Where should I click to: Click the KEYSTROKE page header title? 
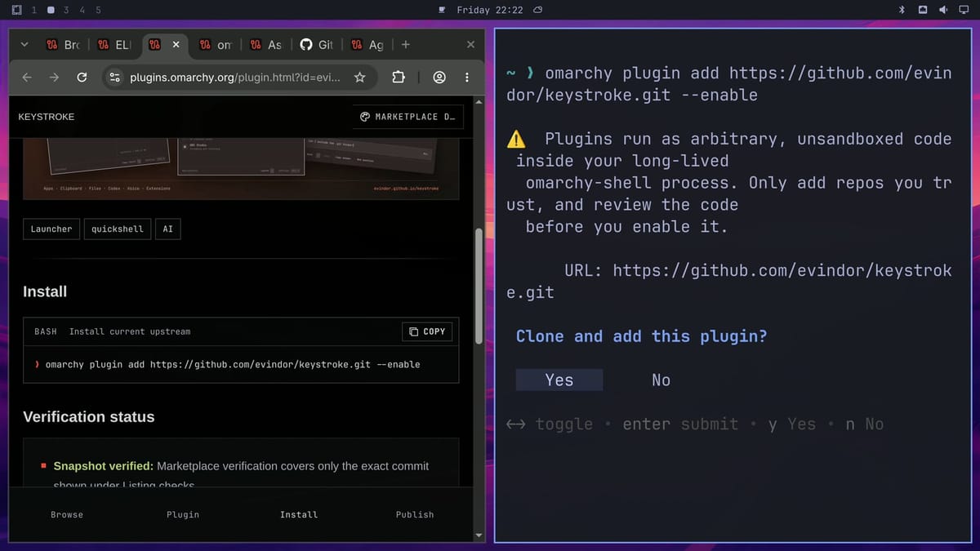click(46, 117)
